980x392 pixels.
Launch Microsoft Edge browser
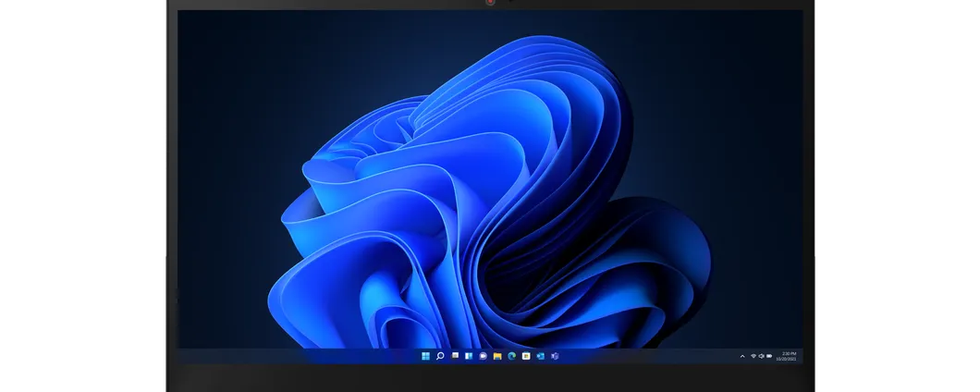pos(512,356)
